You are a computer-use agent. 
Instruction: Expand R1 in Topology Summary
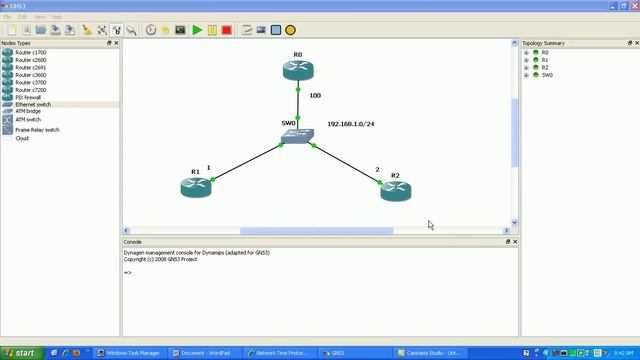point(526,60)
